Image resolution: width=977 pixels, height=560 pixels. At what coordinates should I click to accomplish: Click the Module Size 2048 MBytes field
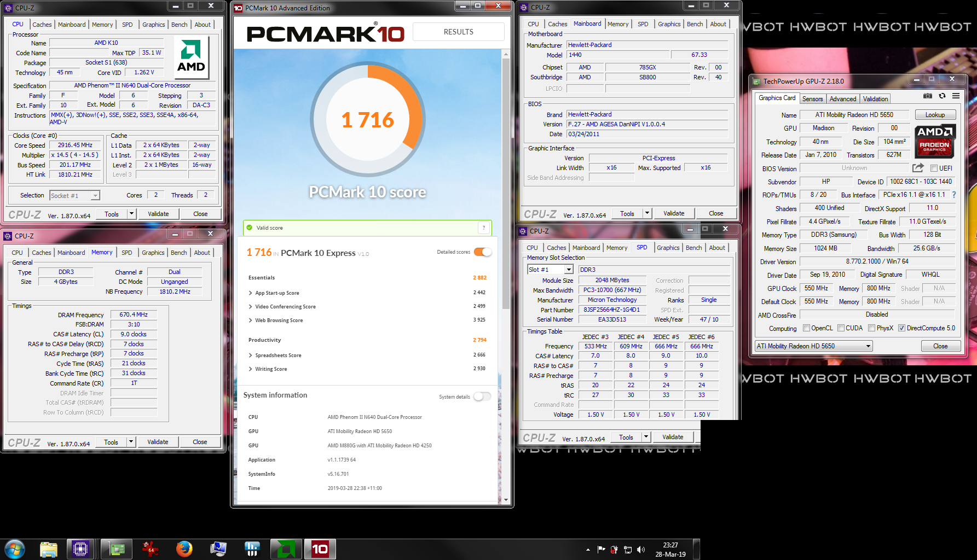612,280
